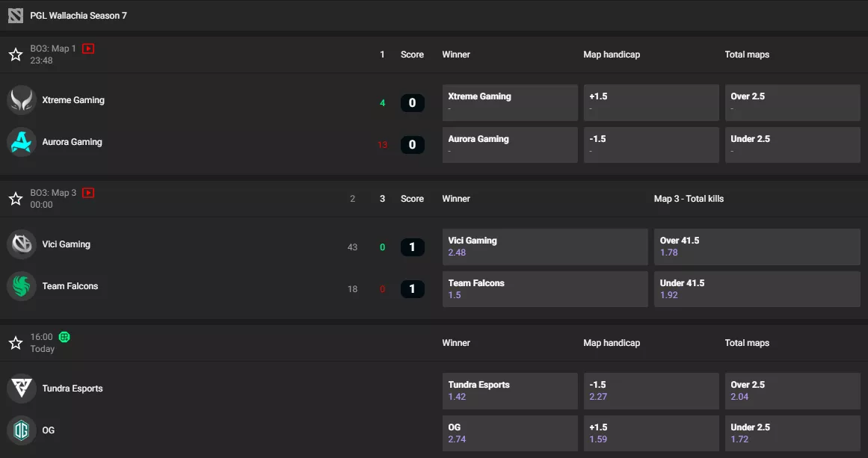This screenshot has height=458, width=868.
Task: Click the green promo icon beside 16:00
Action: click(x=64, y=337)
